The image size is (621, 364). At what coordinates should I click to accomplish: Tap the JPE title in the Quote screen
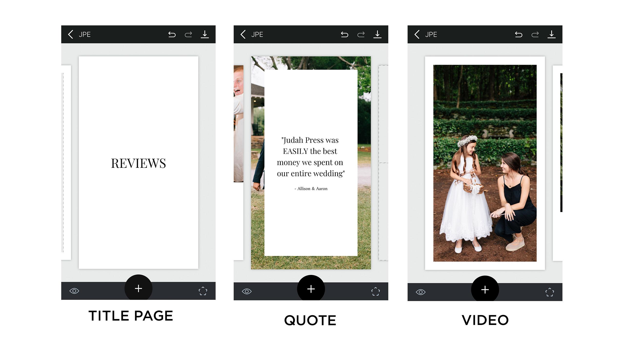click(x=257, y=34)
